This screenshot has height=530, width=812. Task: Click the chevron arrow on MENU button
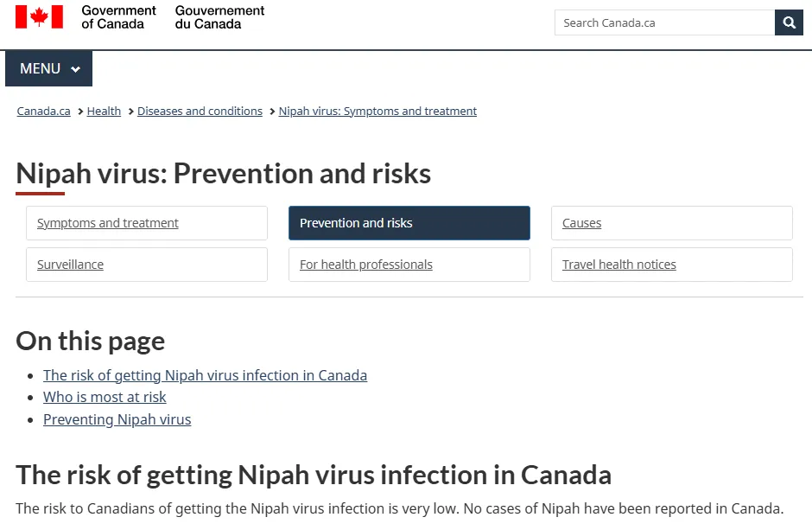coord(76,70)
